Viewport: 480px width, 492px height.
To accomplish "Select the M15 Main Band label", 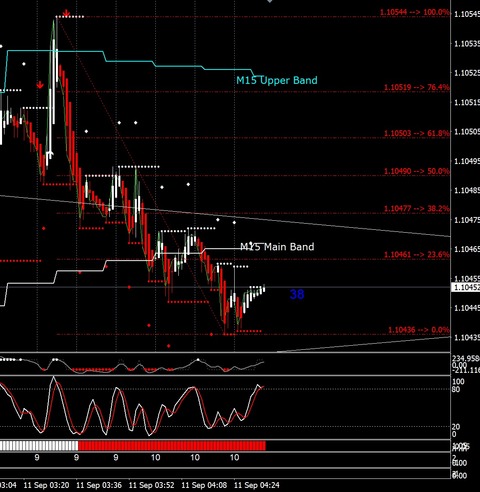I will point(277,247).
